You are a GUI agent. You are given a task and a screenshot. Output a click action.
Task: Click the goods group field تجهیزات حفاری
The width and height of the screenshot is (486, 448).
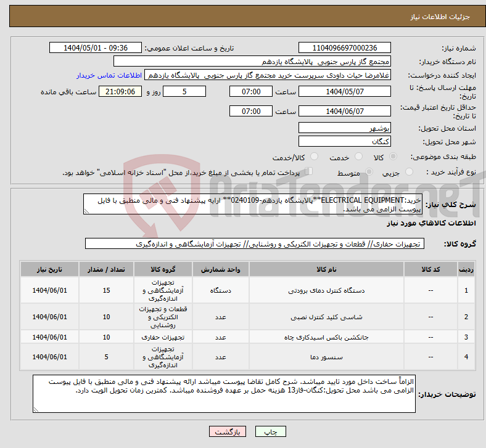coord(255,243)
